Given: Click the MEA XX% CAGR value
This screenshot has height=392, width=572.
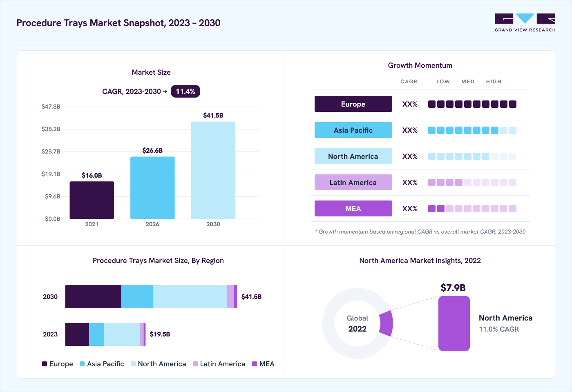Looking at the screenshot, I should pos(410,209).
